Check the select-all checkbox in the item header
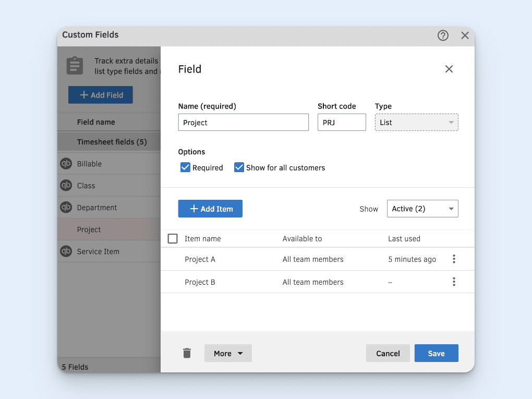 point(172,238)
